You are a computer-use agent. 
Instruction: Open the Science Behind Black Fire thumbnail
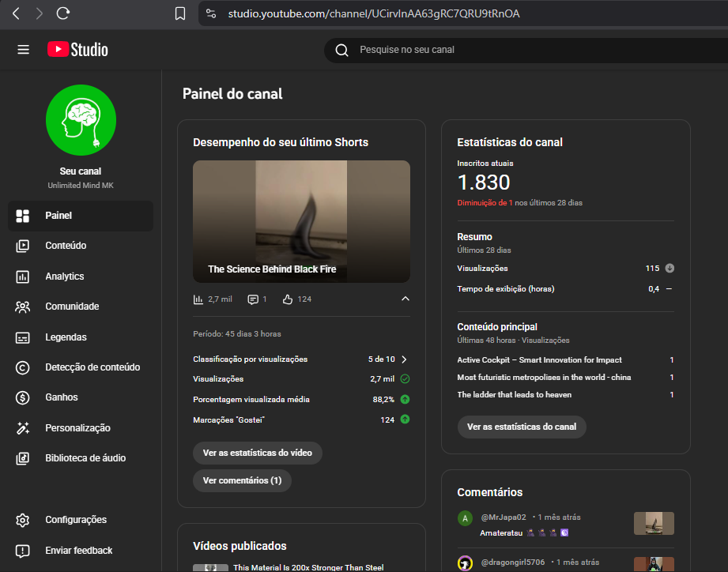pos(301,221)
